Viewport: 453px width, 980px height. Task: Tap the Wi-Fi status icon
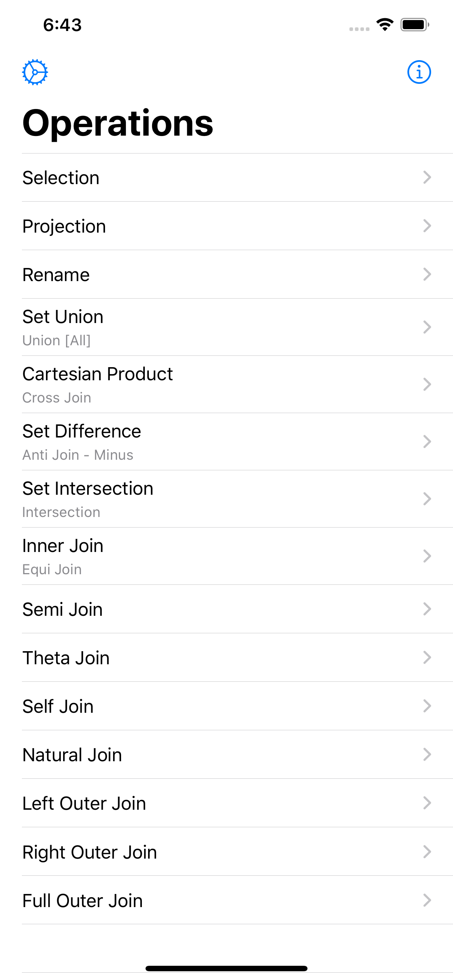pos(384,25)
